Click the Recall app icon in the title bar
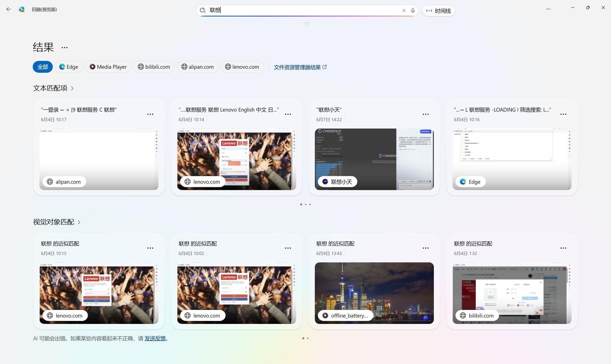This screenshot has height=364, width=611. pyautogui.click(x=22, y=9)
